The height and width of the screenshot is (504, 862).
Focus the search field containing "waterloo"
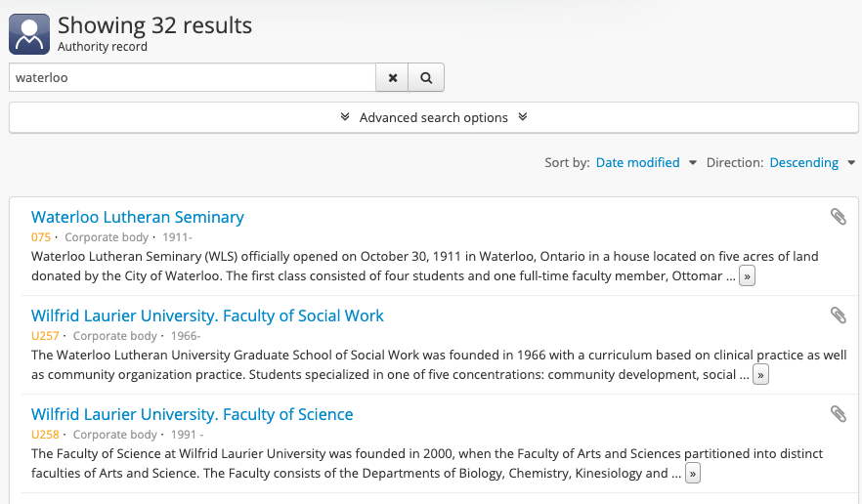[193, 77]
